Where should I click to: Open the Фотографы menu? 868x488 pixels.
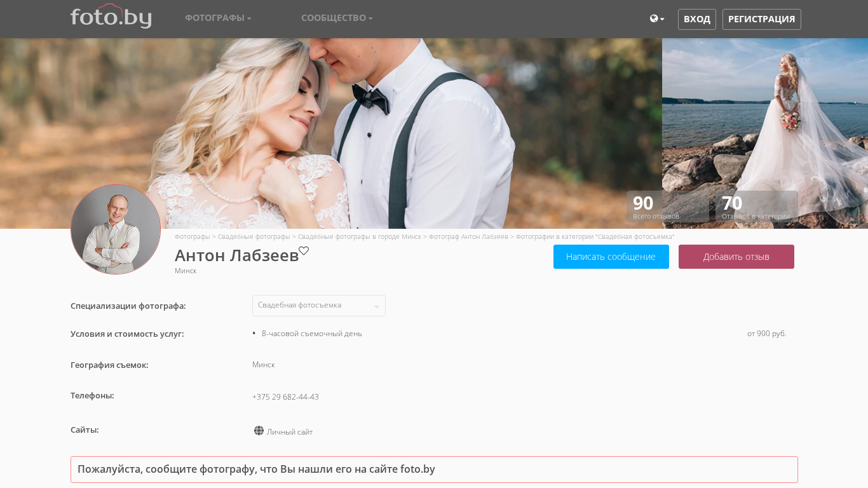[218, 18]
